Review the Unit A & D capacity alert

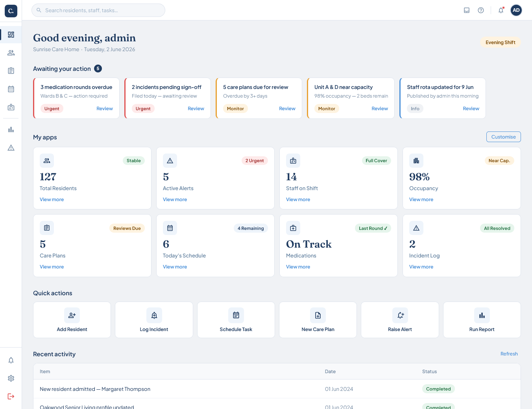pyautogui.click(x=380, y=109)
